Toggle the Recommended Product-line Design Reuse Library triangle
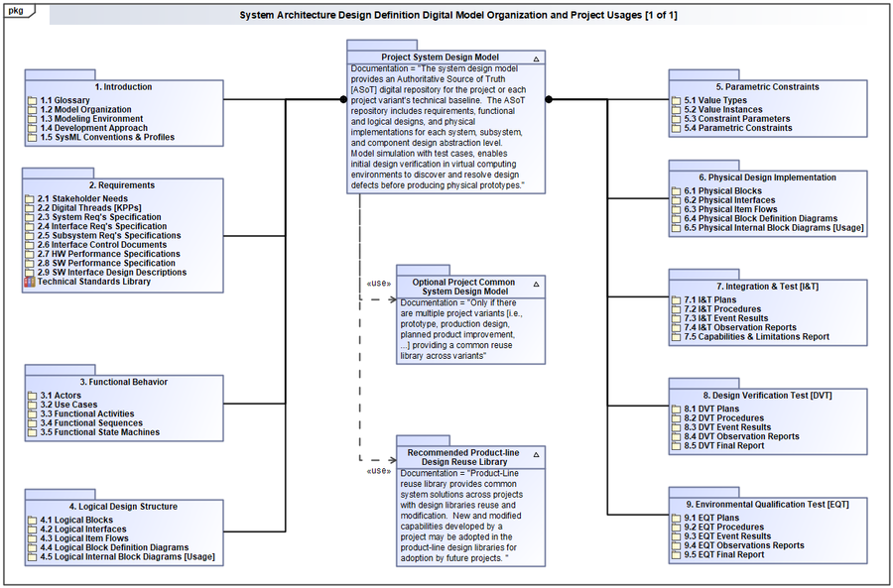 click(x=536, y=453)
